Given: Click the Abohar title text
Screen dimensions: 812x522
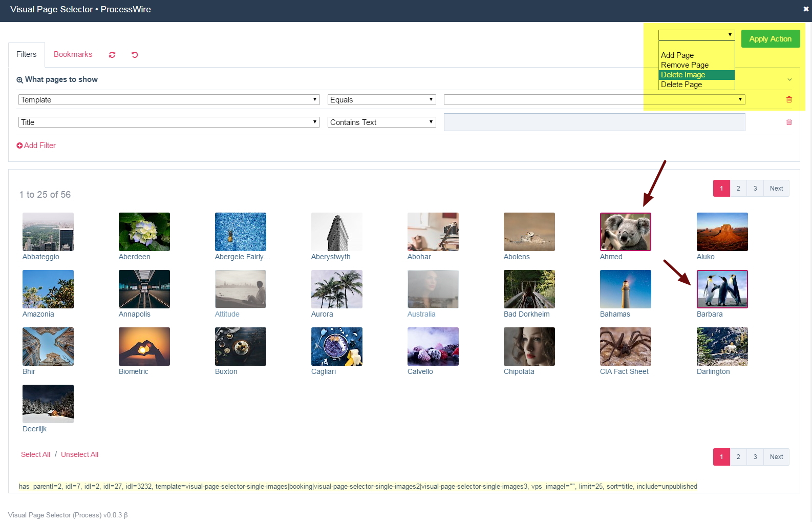Looking at the screenshot, I should (x=419, y=257).
